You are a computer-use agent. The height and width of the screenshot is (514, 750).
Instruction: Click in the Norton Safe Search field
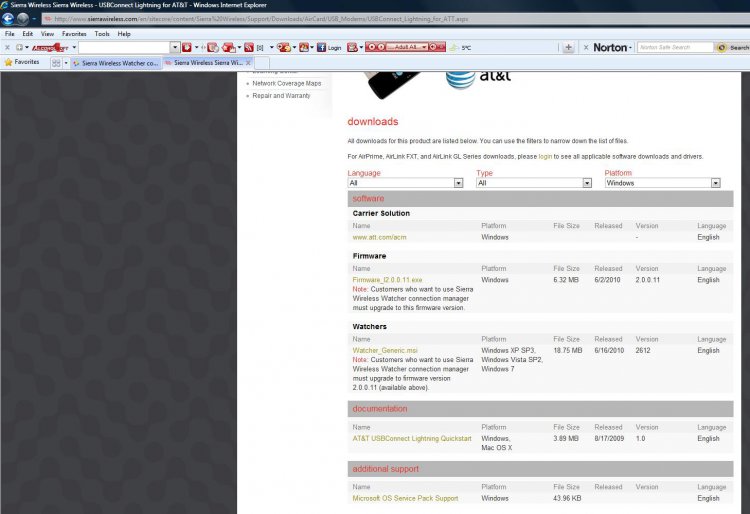point(675,47)
